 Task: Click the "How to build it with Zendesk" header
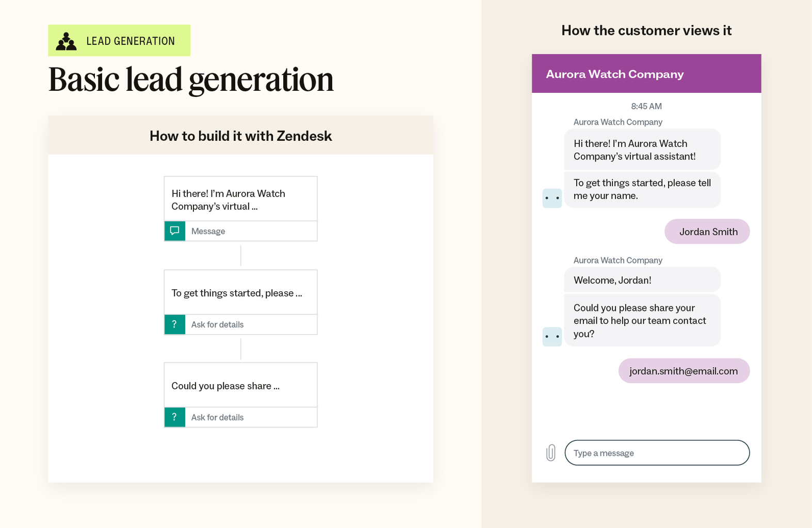coord(240,136)
